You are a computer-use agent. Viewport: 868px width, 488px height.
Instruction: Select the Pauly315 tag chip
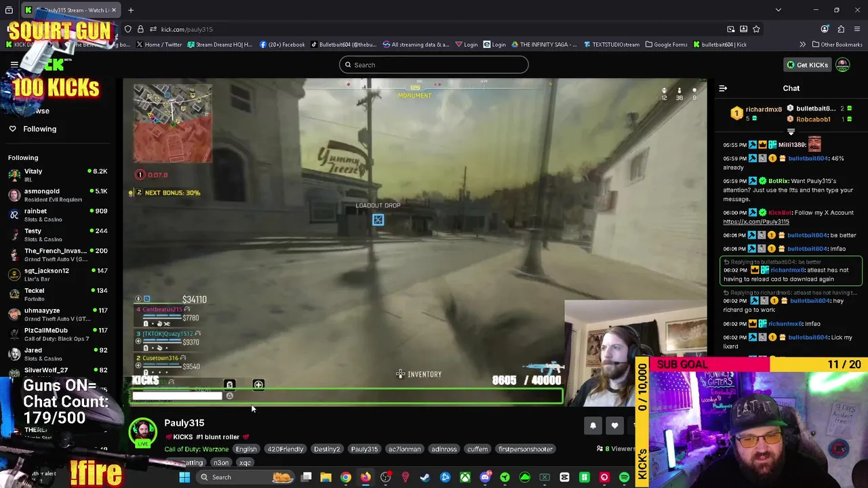point(364,449)
